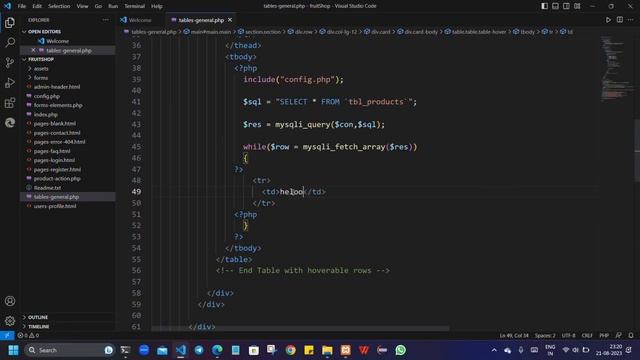This screenshot has width=640, height=360.
Task: Open the Search view in activity bar
Action: click(10, 42)
